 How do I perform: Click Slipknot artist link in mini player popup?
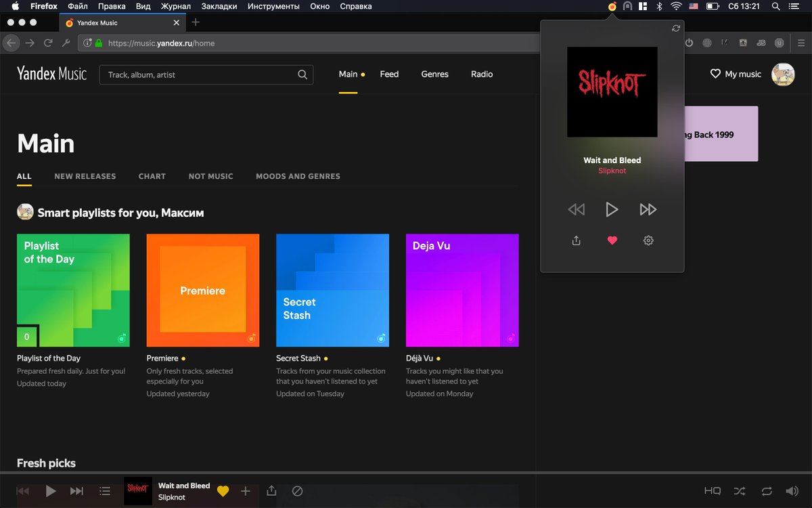coord(612,171)
